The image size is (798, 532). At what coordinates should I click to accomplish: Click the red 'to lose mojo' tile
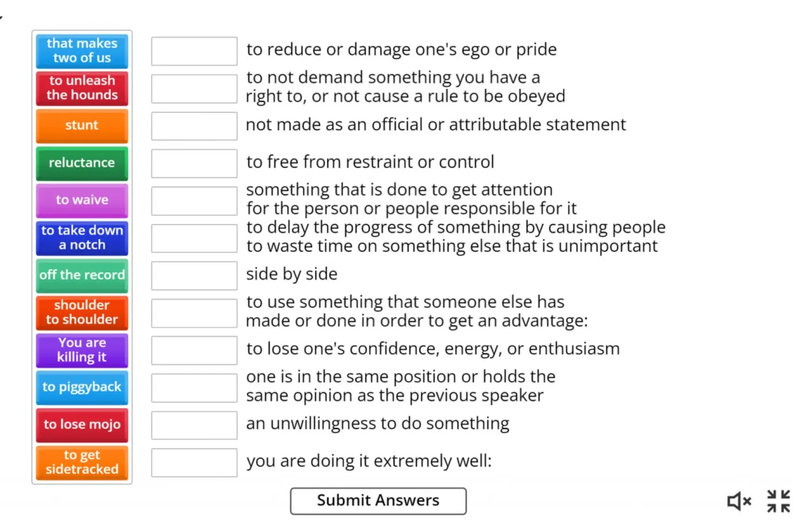(x=82, y=425)
